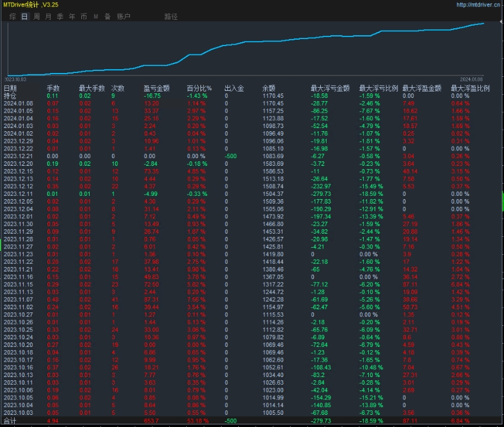Click the 路径 path label

(171, 17)
